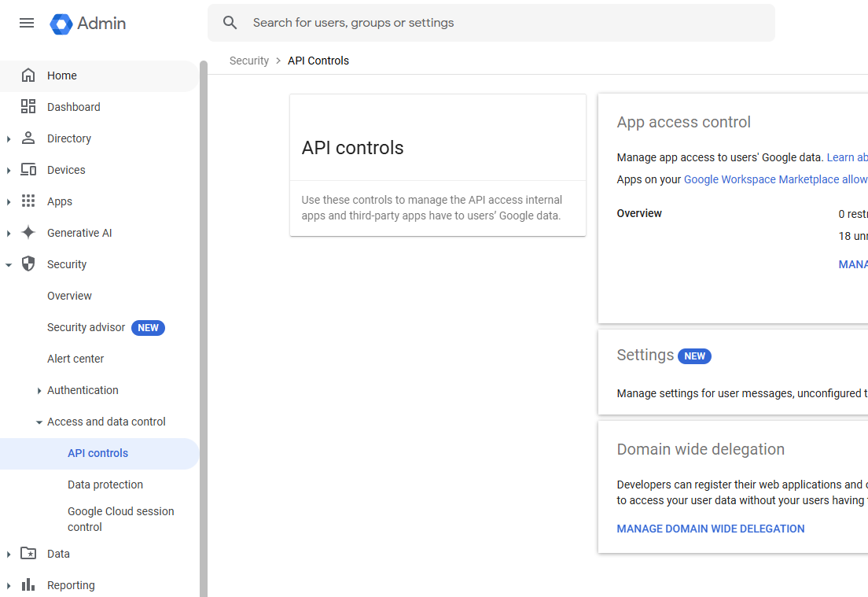This screenshot has width=868, height=597.
Task: Expand the Apps section arrow
Action: coord(9,202)
